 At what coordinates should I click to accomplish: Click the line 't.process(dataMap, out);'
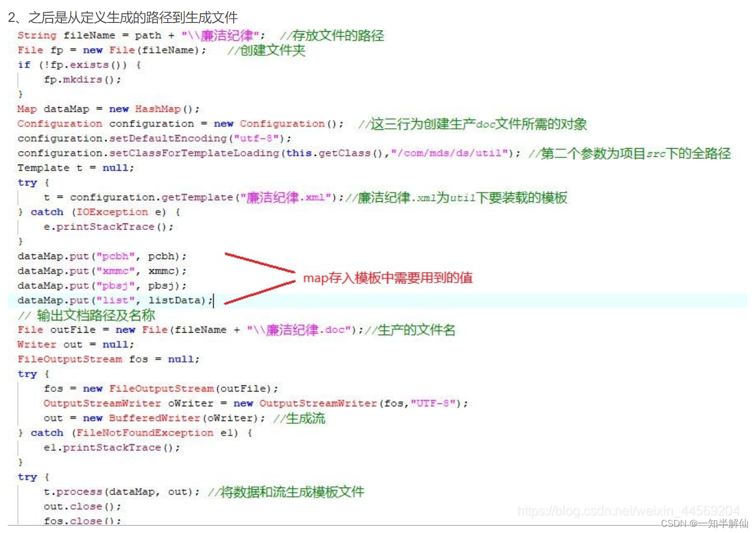click(x=122, y=492)
